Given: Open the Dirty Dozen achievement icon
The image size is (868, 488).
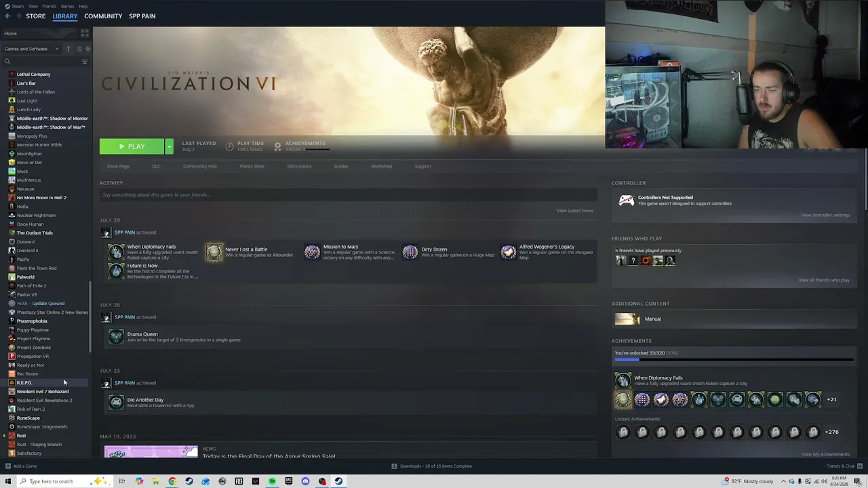Looking at the screenshot, I should point(410,252).
